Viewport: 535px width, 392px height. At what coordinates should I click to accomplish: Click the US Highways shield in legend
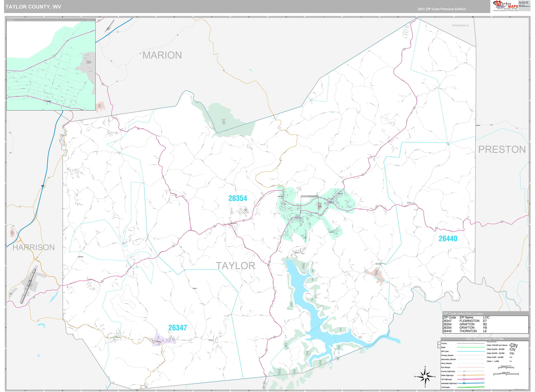(x=464, y=379)
